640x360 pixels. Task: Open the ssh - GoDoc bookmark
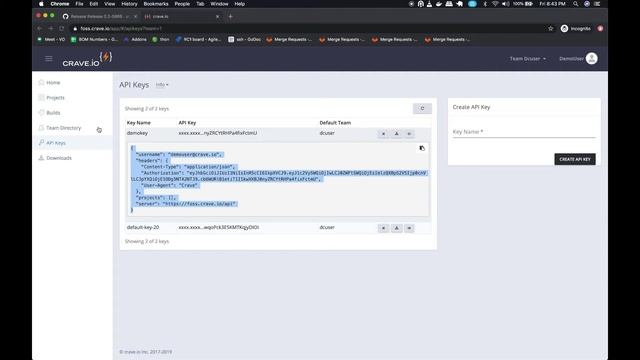pyautogui.click(x=244, y=40)
